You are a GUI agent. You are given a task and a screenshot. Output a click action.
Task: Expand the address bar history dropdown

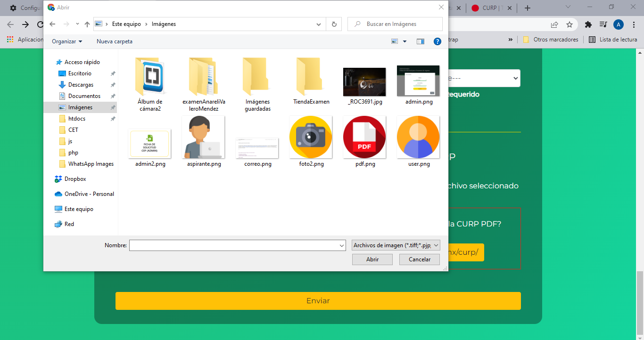pyautogui.click(x=319, y=24)
